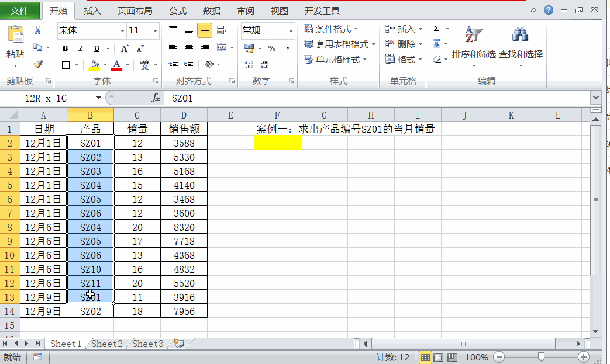
Task: Click the Cut scissors icon
Action: coord(38,30)
